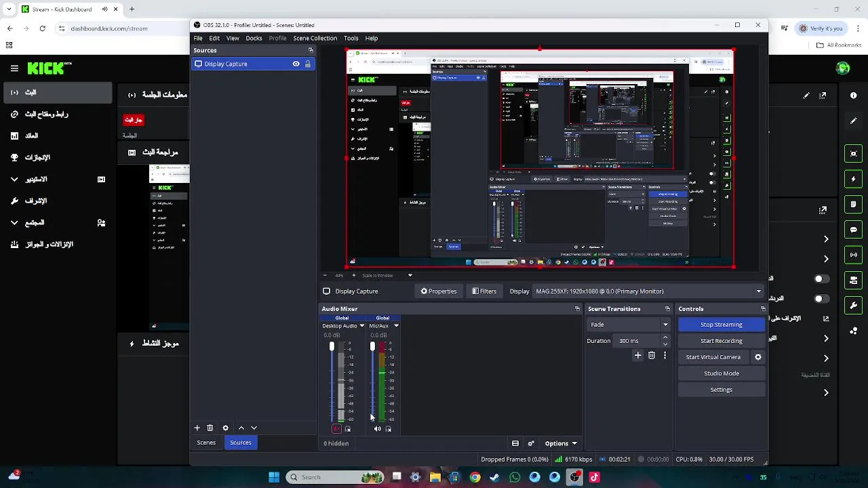
Task: Add a scene transition with plus icon
Action: point(637,355)
